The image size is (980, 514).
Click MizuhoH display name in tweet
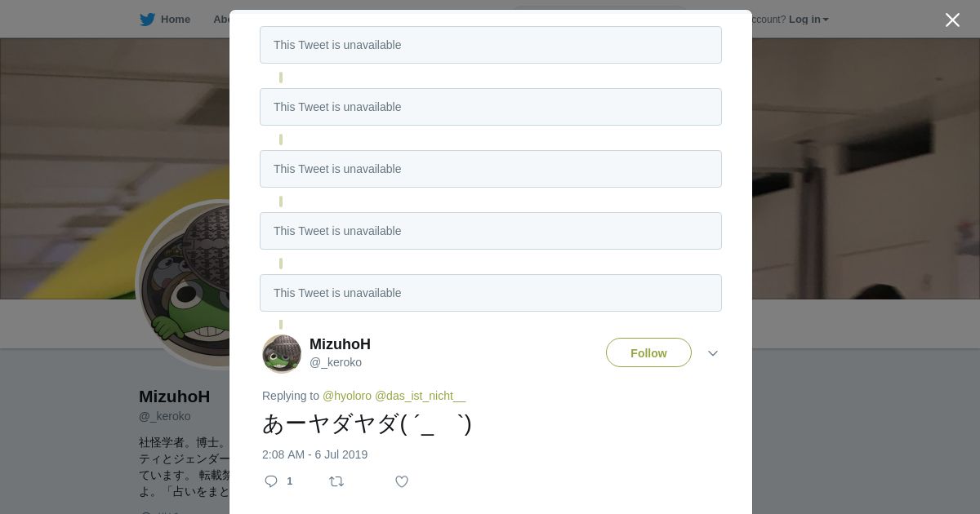(x=340, y=344)
